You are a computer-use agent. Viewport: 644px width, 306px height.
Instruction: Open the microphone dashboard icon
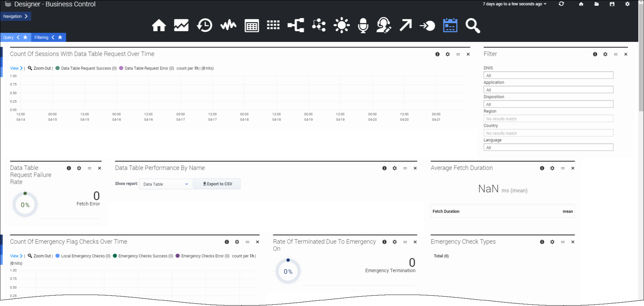363,25
